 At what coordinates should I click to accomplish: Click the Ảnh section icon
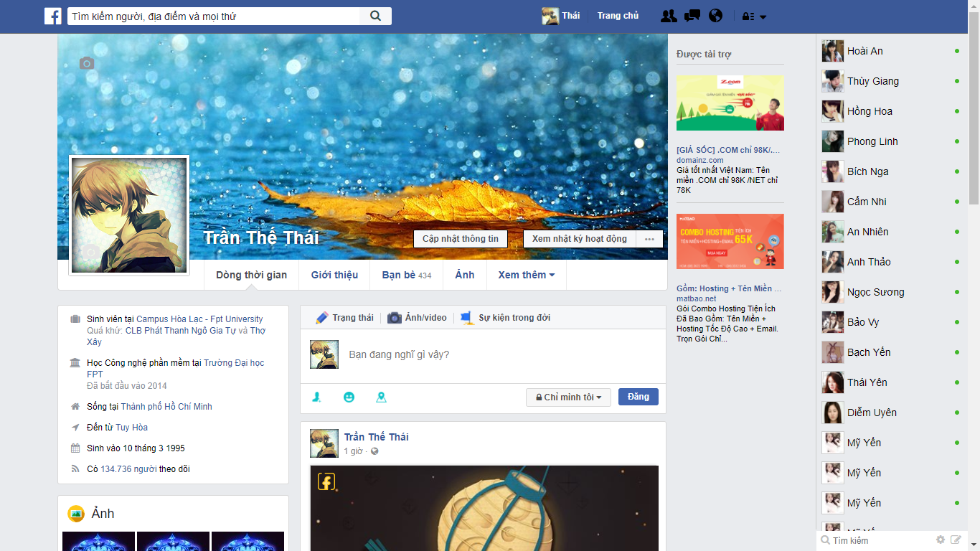pos(76,514)
